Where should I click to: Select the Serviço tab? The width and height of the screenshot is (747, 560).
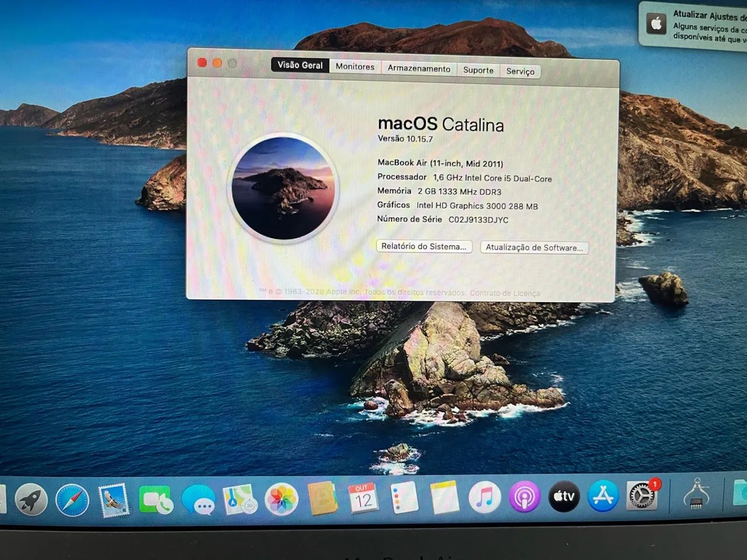(x=521, y=71)
